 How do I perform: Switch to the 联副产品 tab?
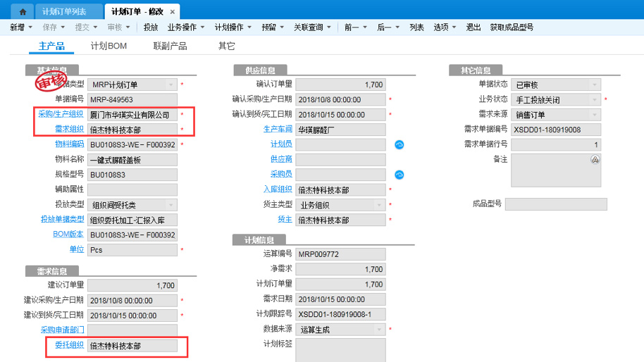(x=170, y=46)
